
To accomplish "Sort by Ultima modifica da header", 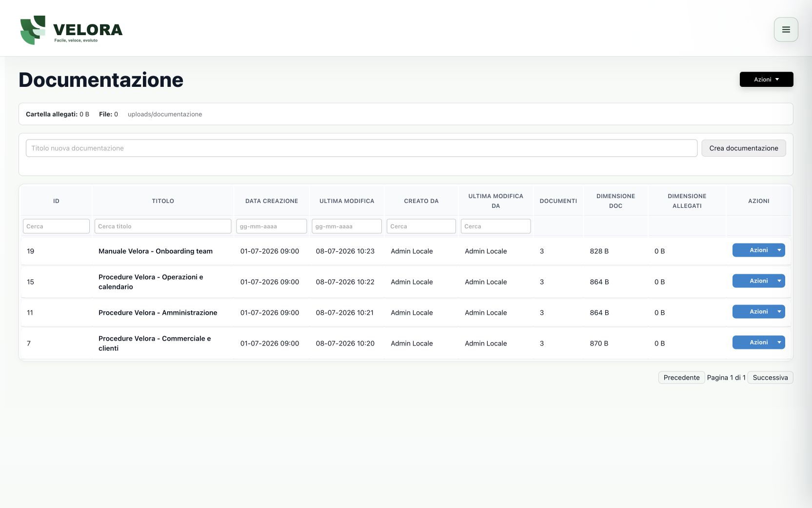I will [495, 201].
